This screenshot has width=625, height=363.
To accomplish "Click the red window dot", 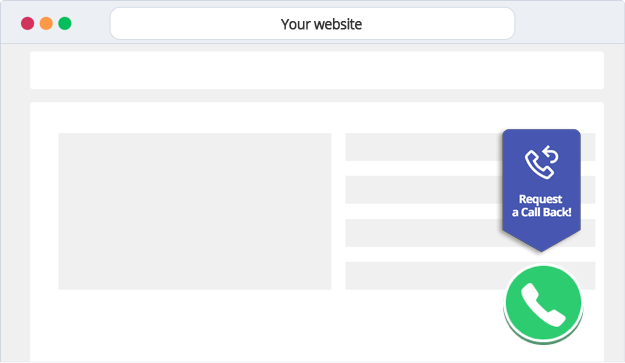I will point(28,24).
